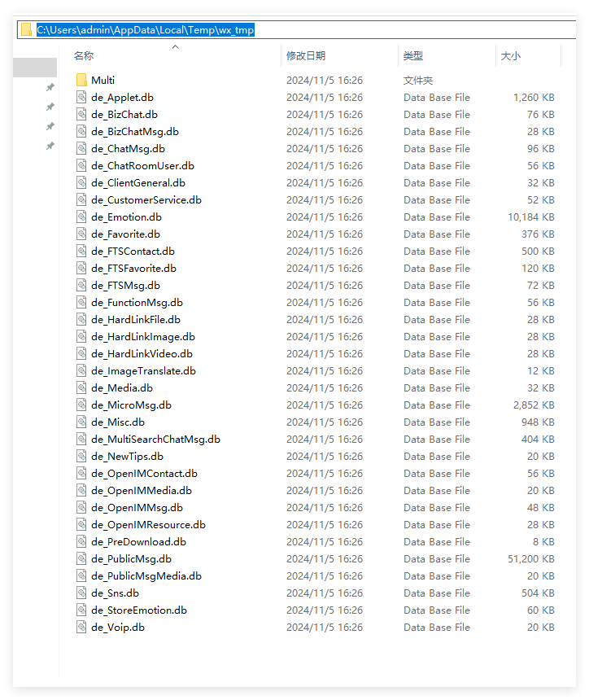Sort by the 名称 column header
This screenshot has width=589, height=700.
coord(84,56)
